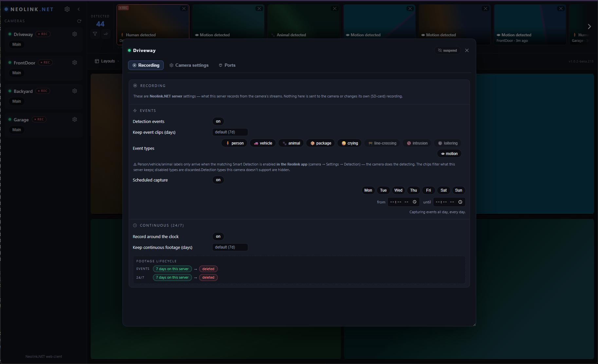This screenshot has width=598, height=364.
Task: Select Main stream under Driveway
Action: point(17,44)
